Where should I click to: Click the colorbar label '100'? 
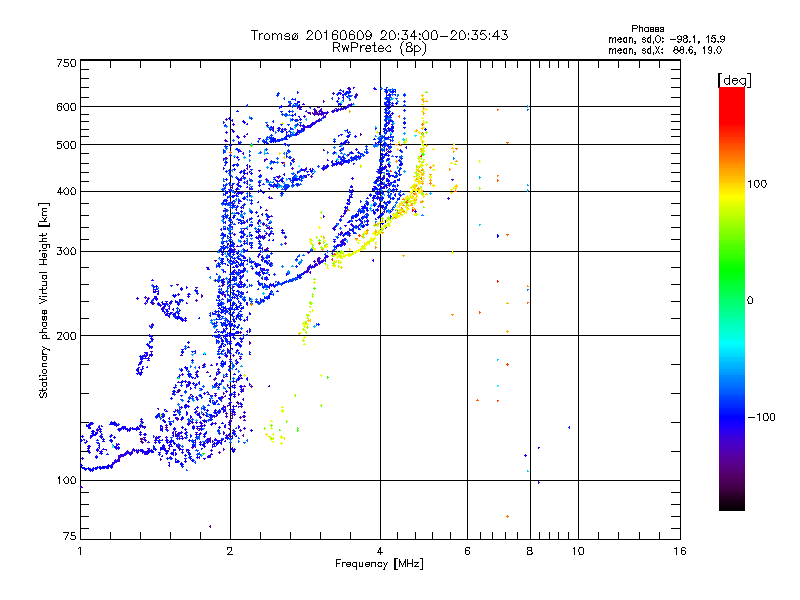pyautogui.click(x=757, y=184)
